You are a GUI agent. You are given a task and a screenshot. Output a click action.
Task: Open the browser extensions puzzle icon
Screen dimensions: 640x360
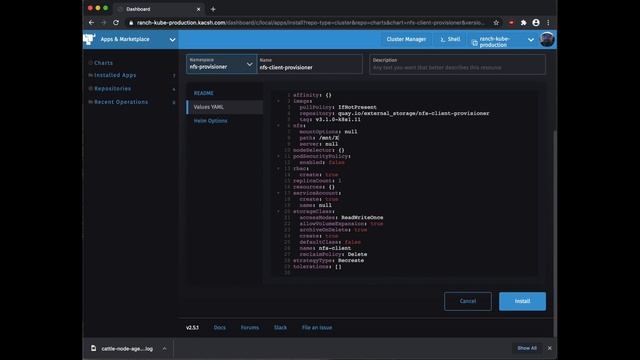[524, 23]
